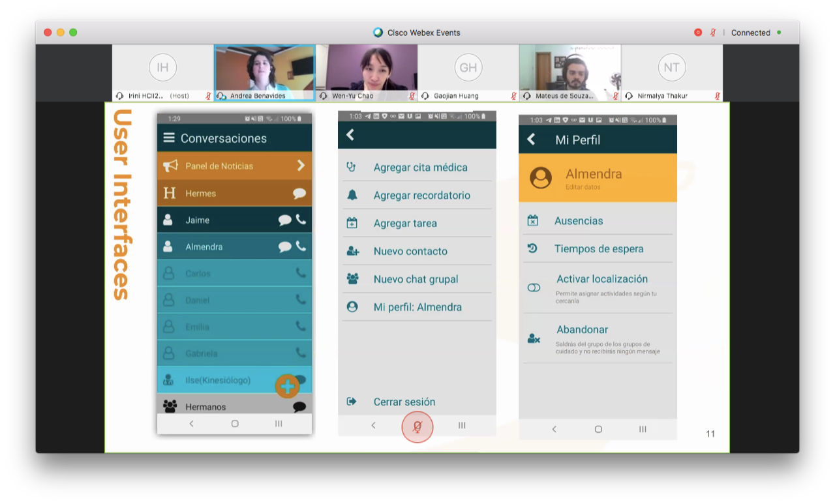Expand Panel de Noticias with chevron arrow

(301, 166)
